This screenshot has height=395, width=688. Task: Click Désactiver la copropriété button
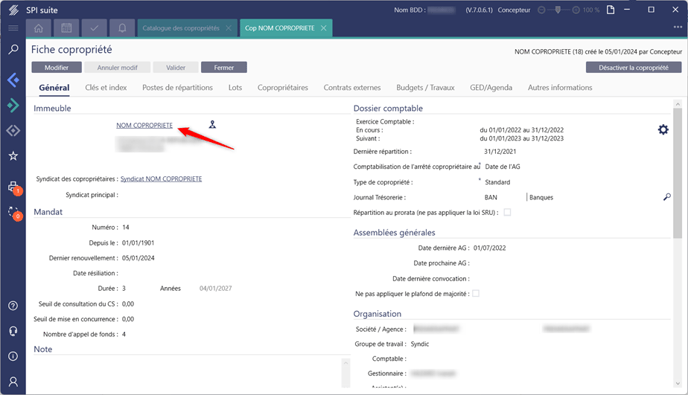pyautogui.click(x=634, y=67)
